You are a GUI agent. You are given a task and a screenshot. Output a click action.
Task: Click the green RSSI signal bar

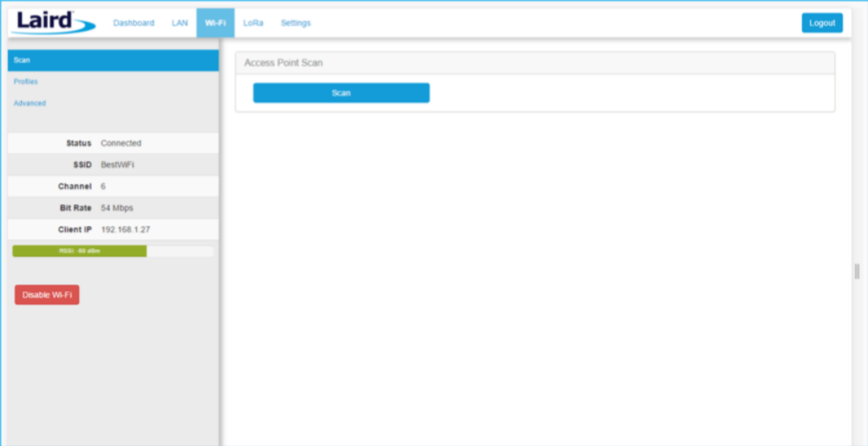(79, 251)
